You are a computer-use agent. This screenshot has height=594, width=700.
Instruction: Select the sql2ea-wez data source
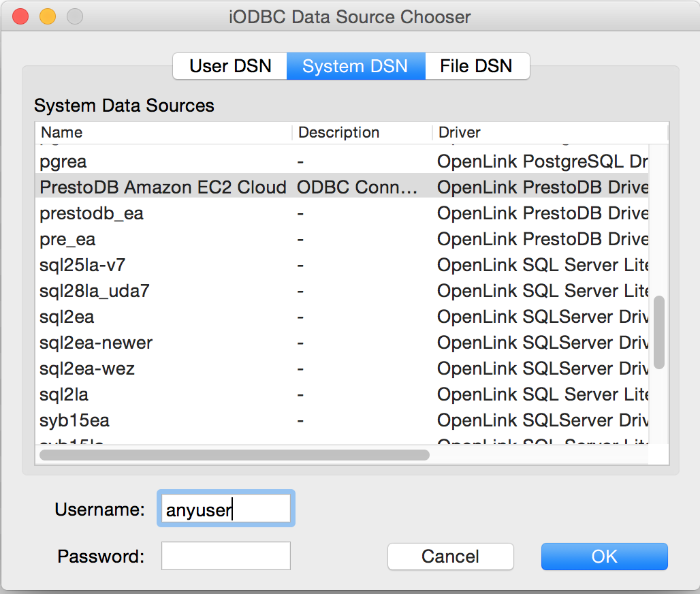[342, 369]
